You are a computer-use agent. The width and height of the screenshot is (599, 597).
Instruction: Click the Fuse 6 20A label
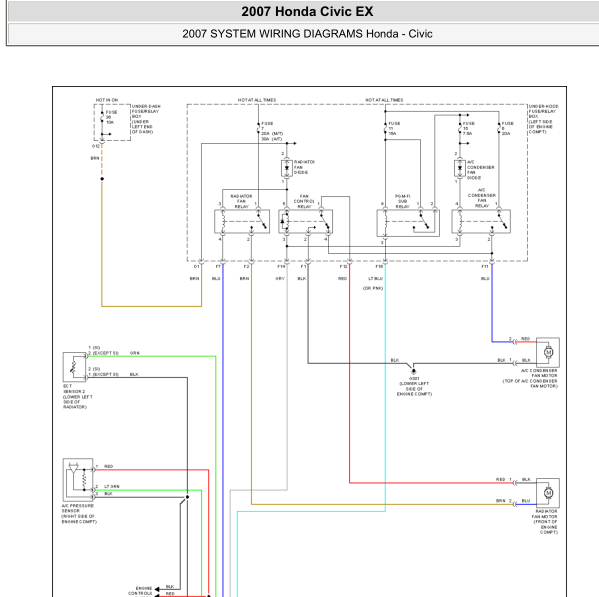coord(507,129)
